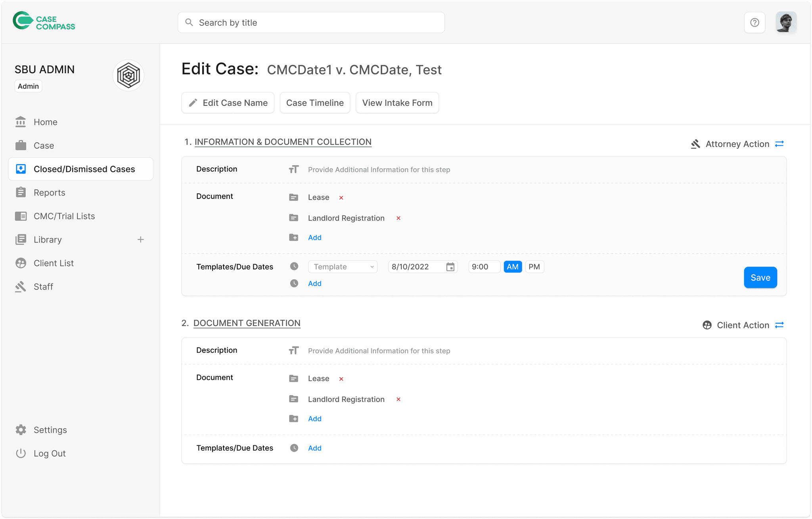This screenshot has height=519, width=812.
Task: Swap the Client Action role icon
Action: [779, 325]
